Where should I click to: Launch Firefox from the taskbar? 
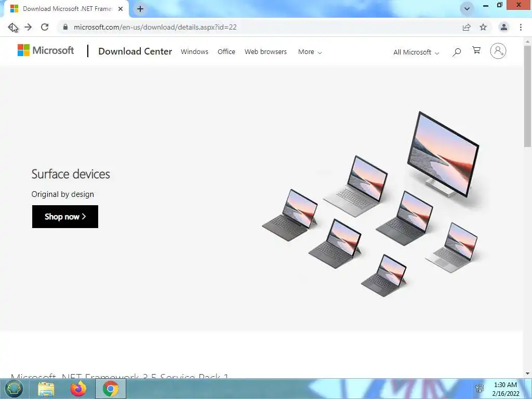click(x=78, y=389)
